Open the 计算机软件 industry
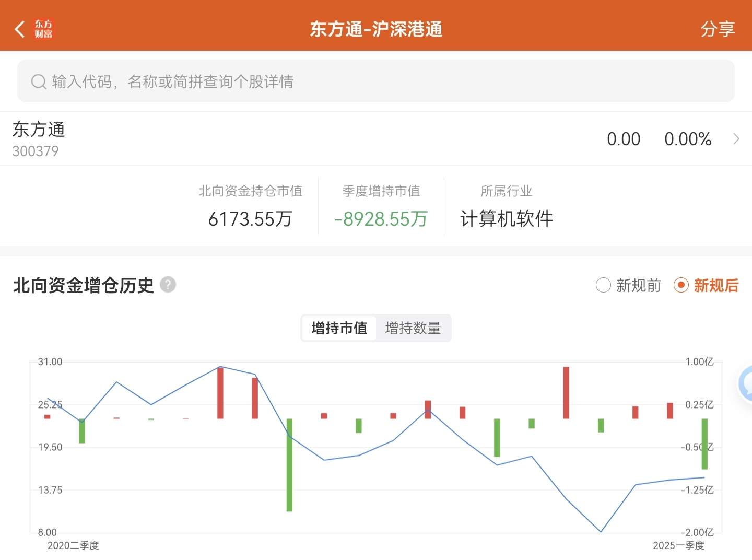Image resolution: width=752 pixels, height=560 pixels. tap(507, 219)
